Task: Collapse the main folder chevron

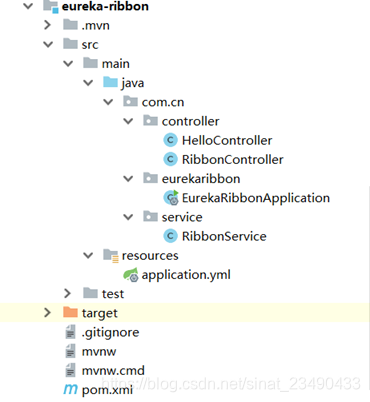Action: 68,63
